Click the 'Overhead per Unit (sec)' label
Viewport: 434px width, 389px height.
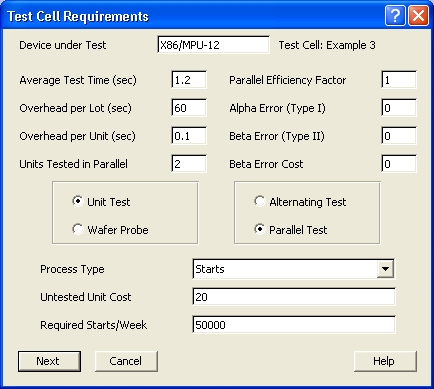tap(78, 136)
